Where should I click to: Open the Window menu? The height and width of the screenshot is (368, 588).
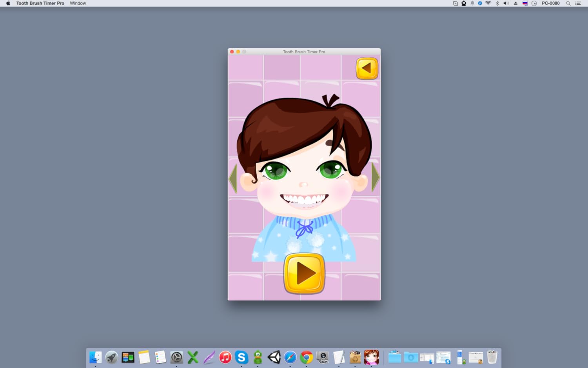(78, 3)
